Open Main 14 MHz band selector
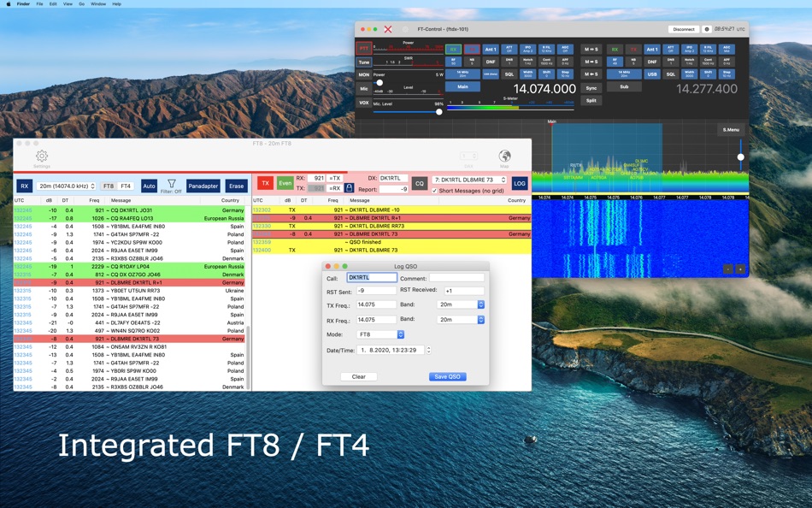 point(462,74)
